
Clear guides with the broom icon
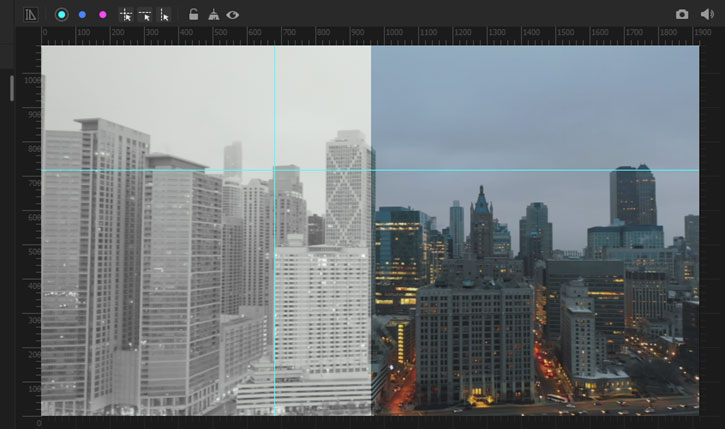(x=213, y=15)
